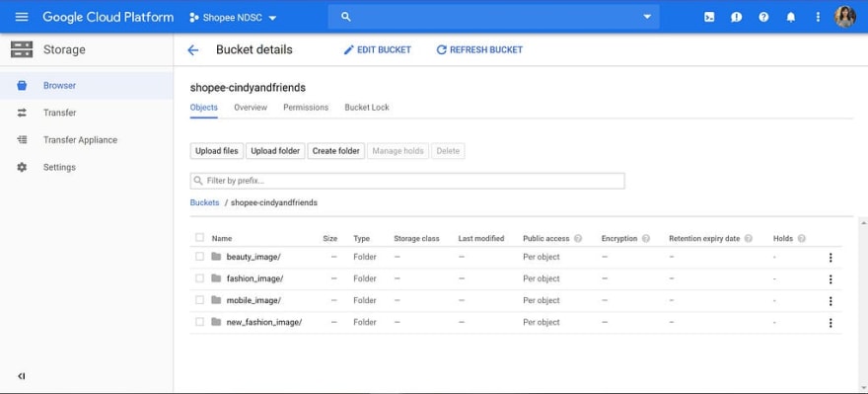
Task: Collapse the sidebar with the bottom arrow icon
Action: tap(21, 376)
